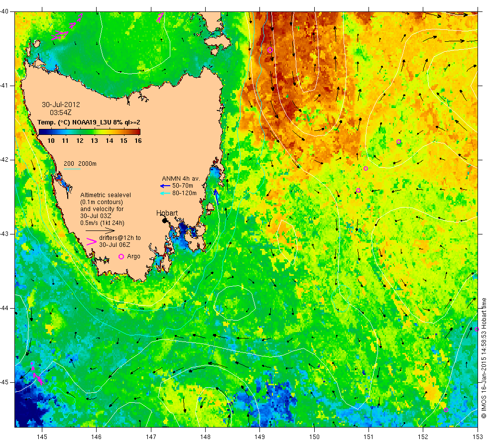Click magenta drifter arrows near 145.3E 40.3S
The image size is (488, 448).
pyautogui.click(x=60, y=35)
